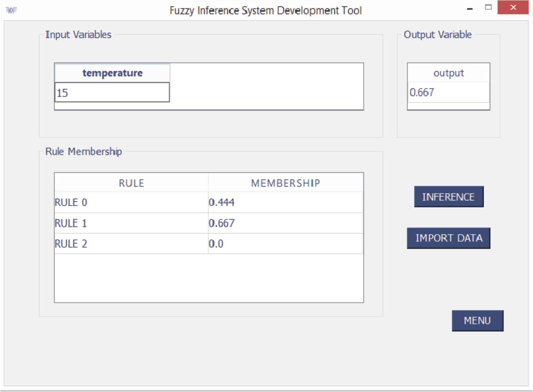The width and height of the screenshot is (533, 392).
Task: Maximize the application window
Action: (x=488, y=7)
